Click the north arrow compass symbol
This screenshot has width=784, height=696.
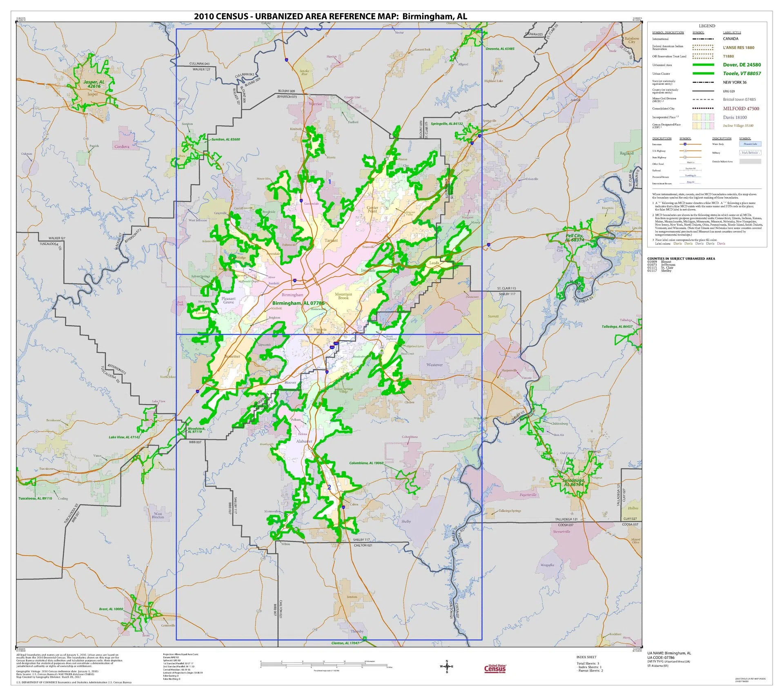(446, 667)
